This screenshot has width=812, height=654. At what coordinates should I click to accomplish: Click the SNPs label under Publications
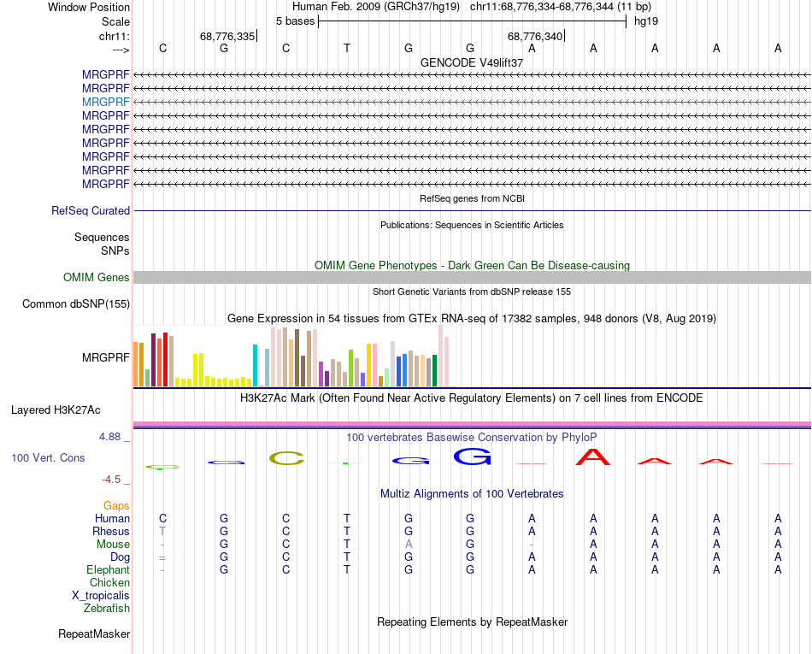(x=115, y=250)
